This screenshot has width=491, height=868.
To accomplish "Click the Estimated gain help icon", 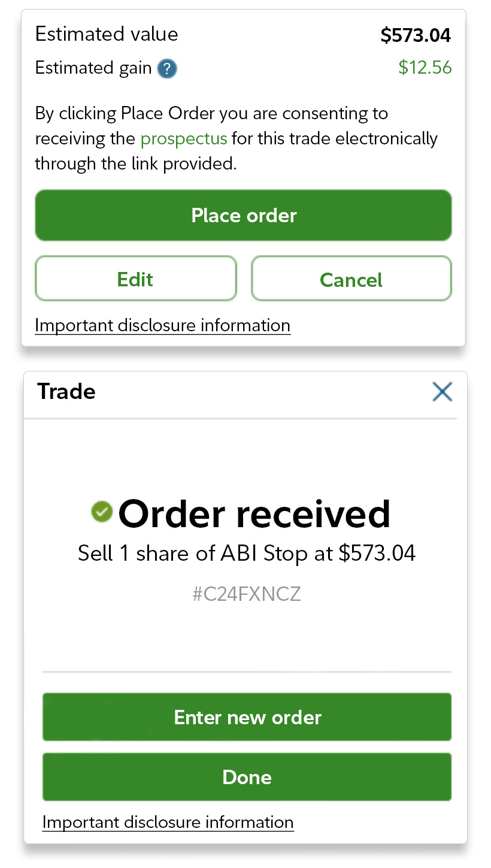I will pos(167,69).
